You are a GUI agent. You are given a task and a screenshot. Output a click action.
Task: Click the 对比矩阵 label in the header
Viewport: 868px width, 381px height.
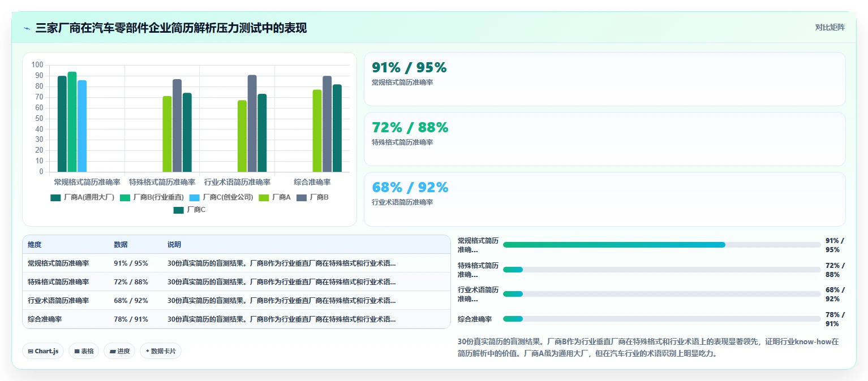pos(830,27)
